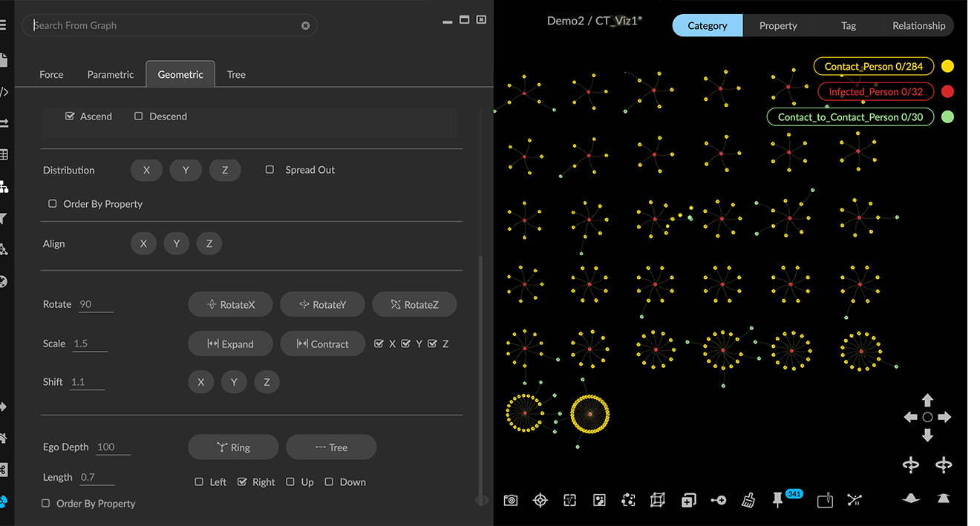Click the Expand scale button

tap(230, 344)
